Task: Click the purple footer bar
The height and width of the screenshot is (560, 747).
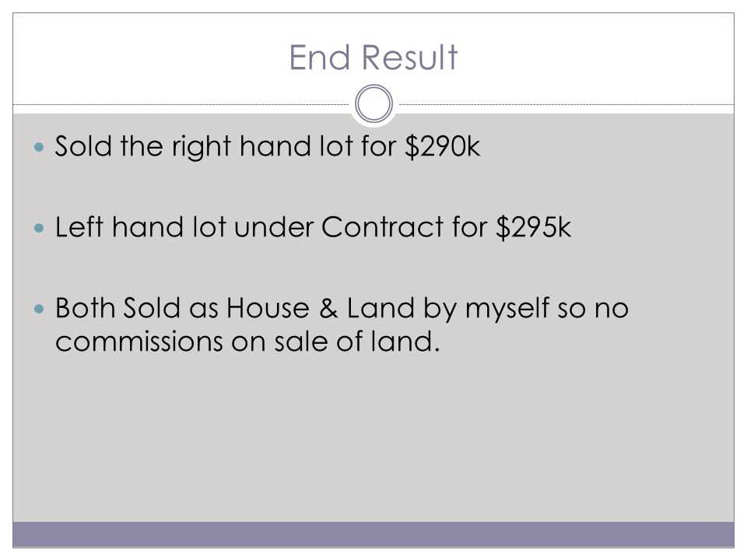Action: 373,534
